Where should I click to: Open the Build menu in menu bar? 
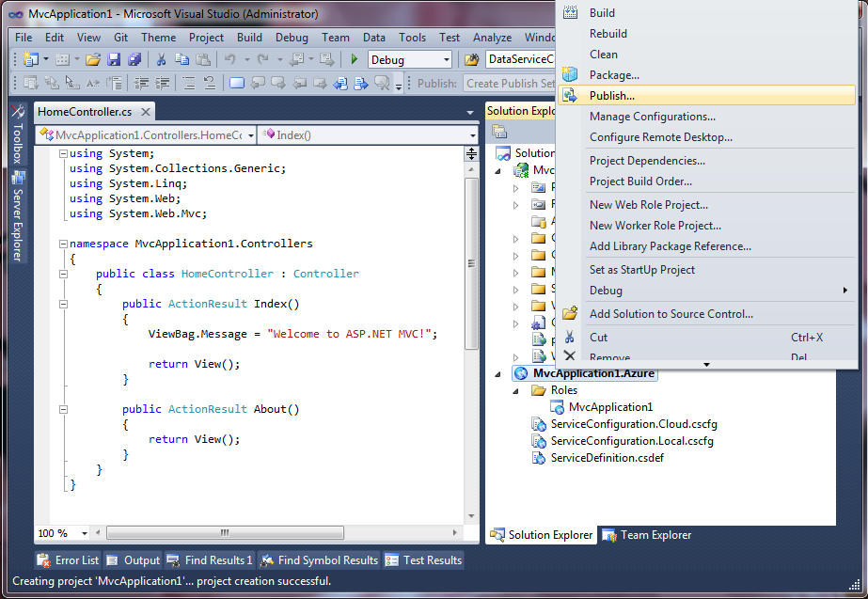249,38
